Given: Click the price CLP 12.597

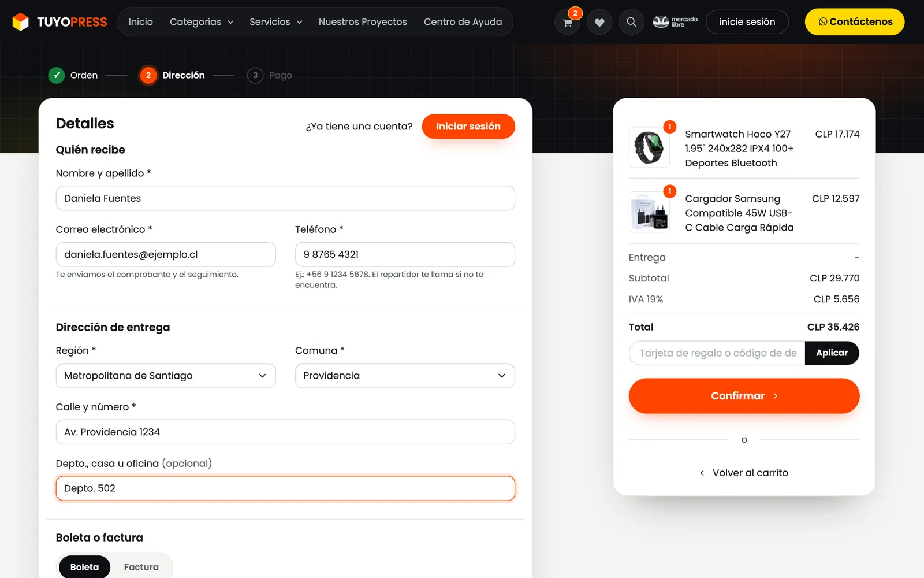Looking at the screenshot, I should [836, 199].
